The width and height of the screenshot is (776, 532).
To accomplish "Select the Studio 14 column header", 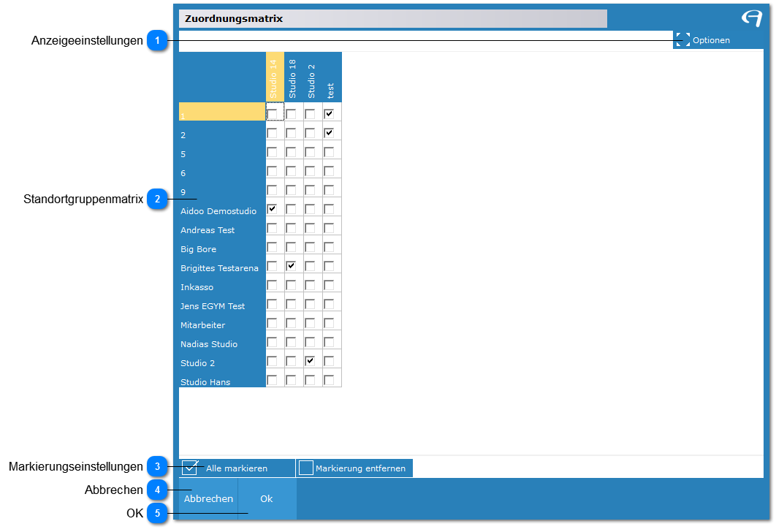I will pos(275,77).
